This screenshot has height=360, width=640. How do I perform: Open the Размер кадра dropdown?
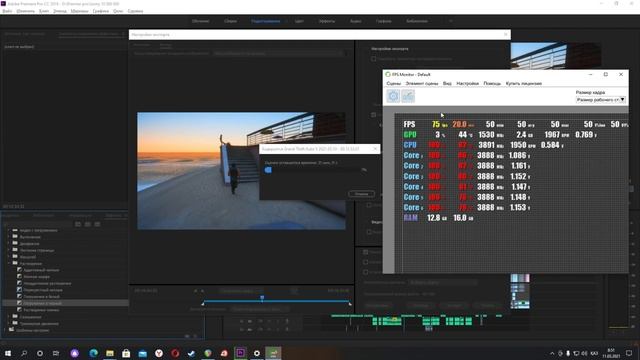pos(600,100)
